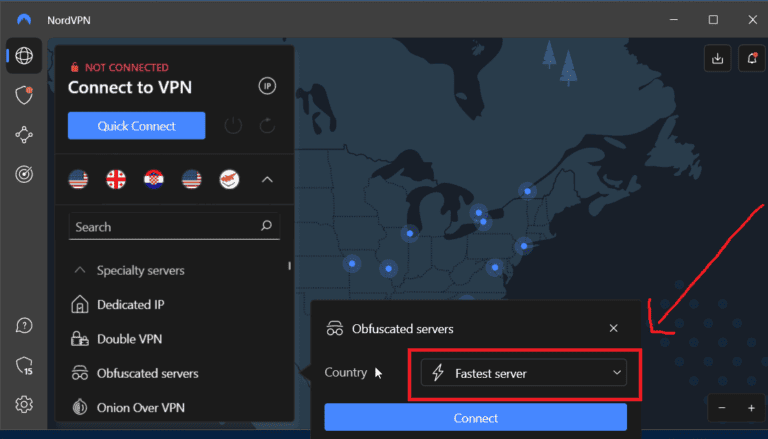Choose Onion Over VPN servers
768x439 pixels.
(x=140, y=407)
